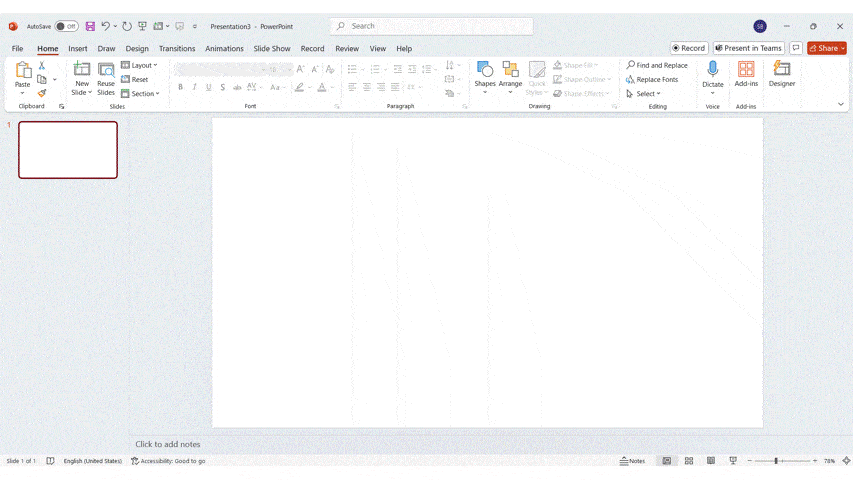Open Section dropdown
The width and height of the screenshot is (853, 480).
click(x=140, y=94)
